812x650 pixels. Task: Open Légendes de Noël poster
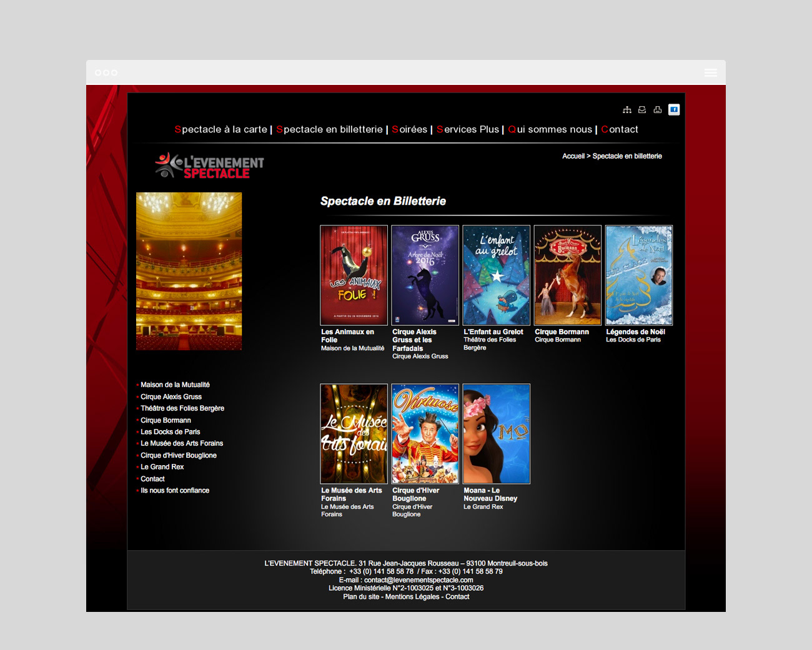(639, 275)
